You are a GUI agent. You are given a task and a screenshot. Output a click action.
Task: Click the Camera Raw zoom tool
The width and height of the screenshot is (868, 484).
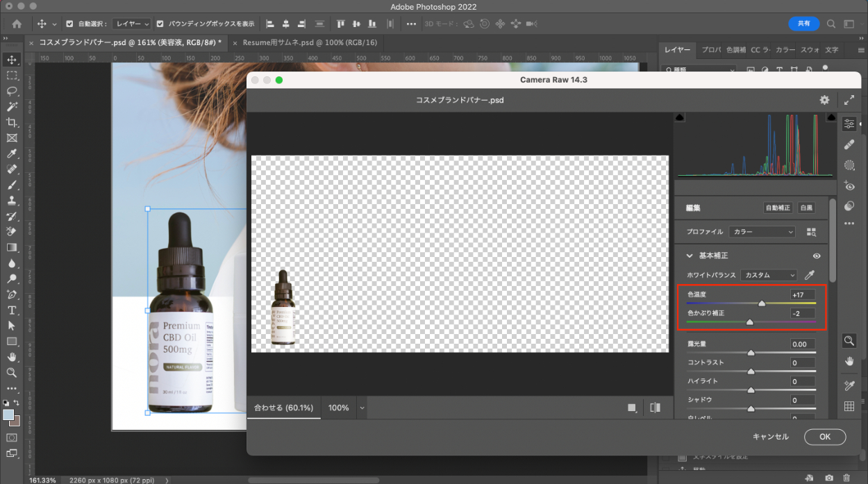[x=849, y=340]
